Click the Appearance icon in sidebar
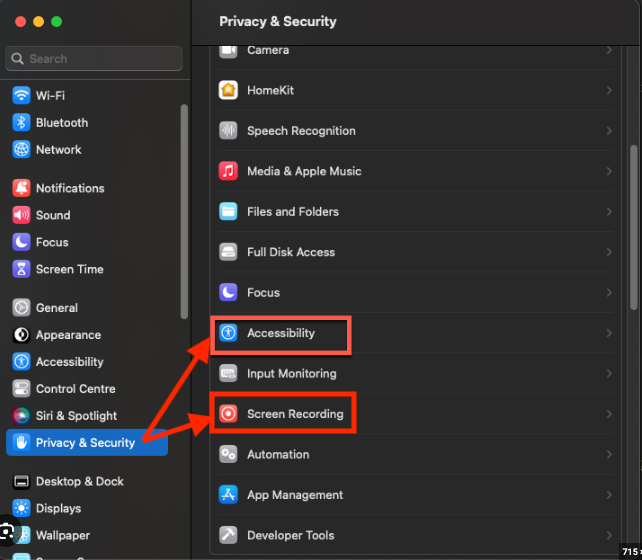The image size is (642, 560). [x=21, y=334]
